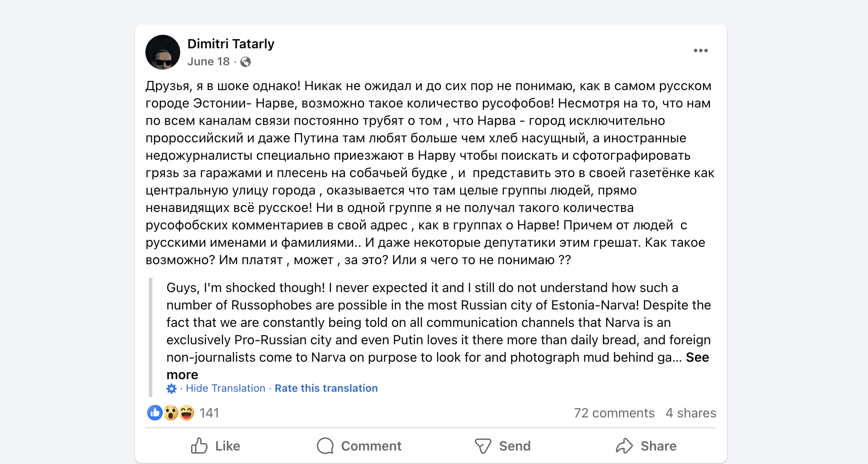Open the Dimitri Tatarly profile name link
This screenshot has width=868, height=464.
(231, 44)
